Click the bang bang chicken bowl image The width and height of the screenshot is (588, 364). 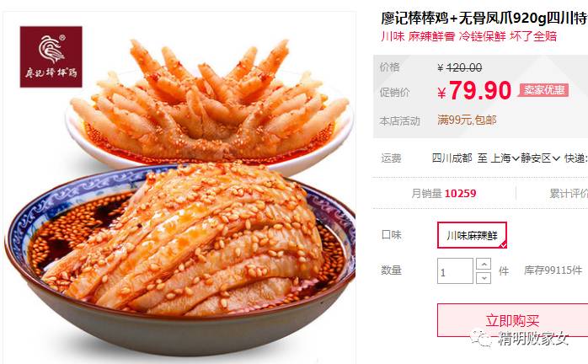180,259
